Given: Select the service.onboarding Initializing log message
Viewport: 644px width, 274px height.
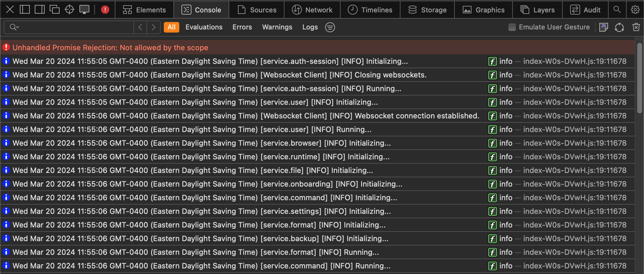Looking at the screenshot, I should click(x=208, y=184).
